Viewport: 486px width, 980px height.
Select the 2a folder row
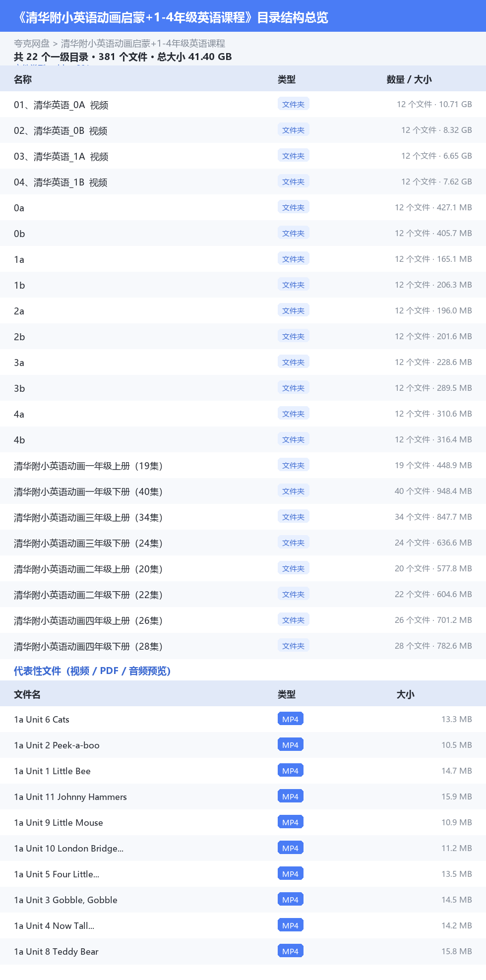pyautogui.click(x=243, y=310)
